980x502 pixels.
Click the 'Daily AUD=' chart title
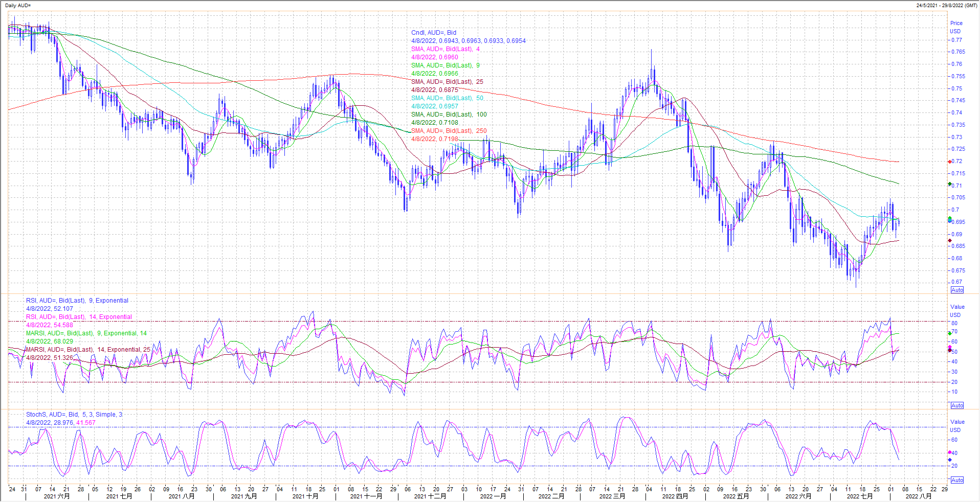tap(18, 5)
